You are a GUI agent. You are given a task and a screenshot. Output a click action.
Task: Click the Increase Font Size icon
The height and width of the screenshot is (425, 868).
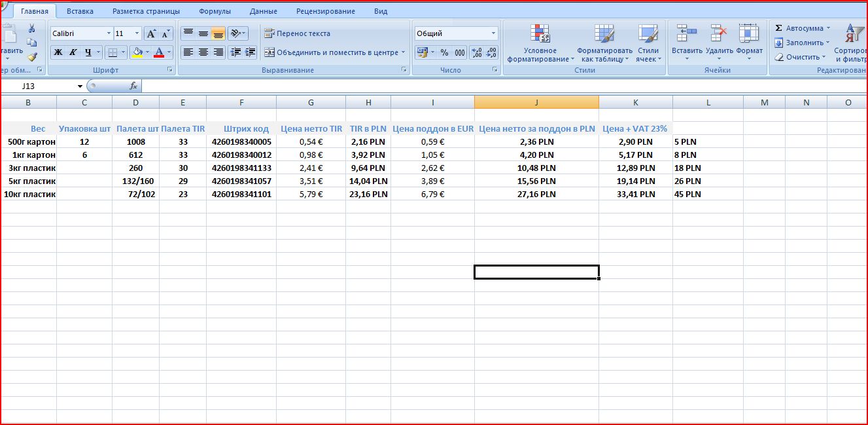150,33
